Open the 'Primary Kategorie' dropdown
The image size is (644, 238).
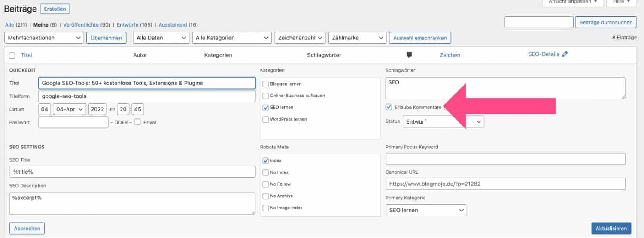click(x=426, y=210)
